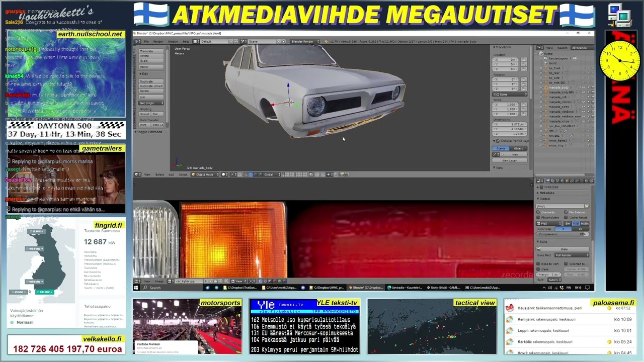Click the UV image editor type icon
Screen dimensions: 644x362
tap(137, 281)
